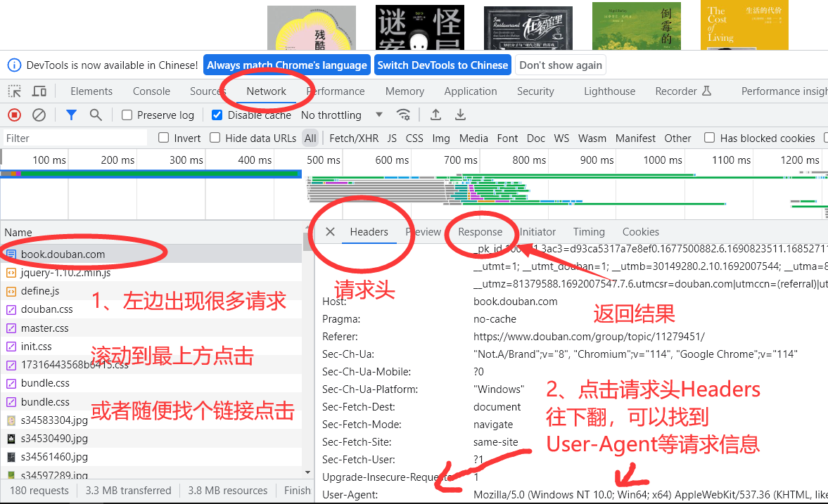The image size is (828, 504).
Task: Select the init.css request
Action: (151, 347)
